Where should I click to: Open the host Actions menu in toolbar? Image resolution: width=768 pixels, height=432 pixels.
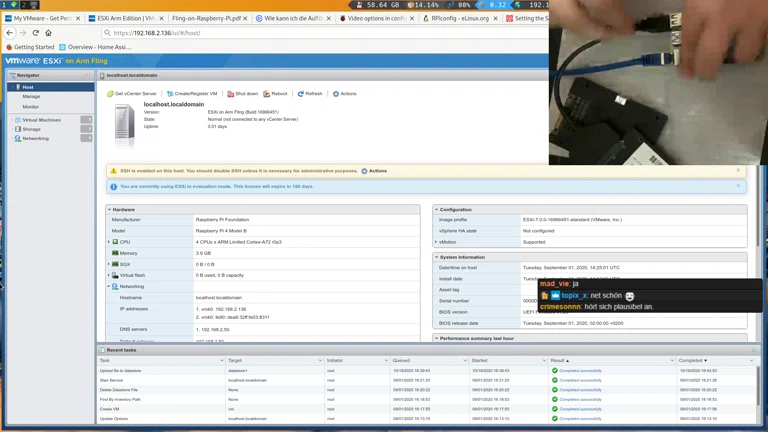pos(345,94)
